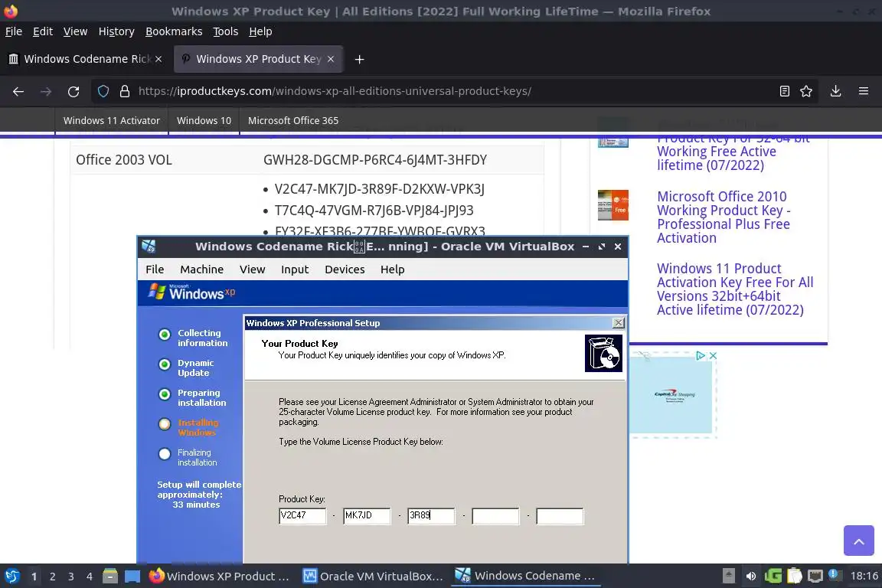Switch to Windows Codename Rick browser tab
This screenshot has height=588, width=882.
tap(86, 59)
